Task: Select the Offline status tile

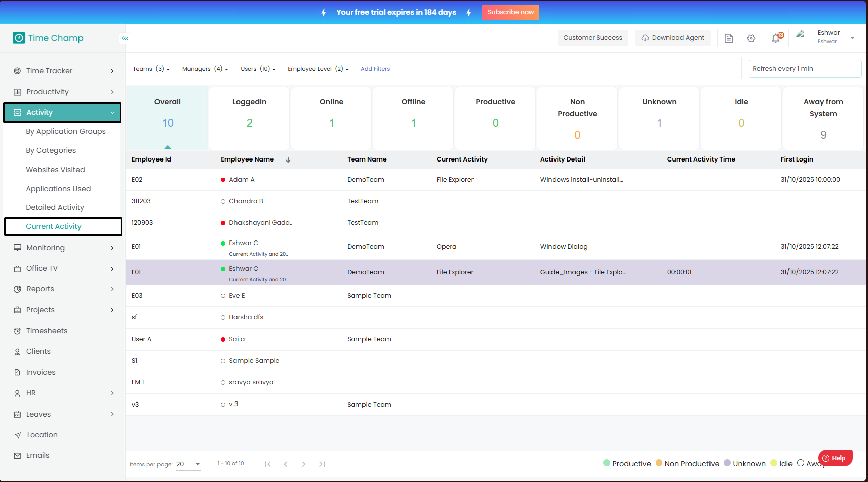Action: pos(413,118)
